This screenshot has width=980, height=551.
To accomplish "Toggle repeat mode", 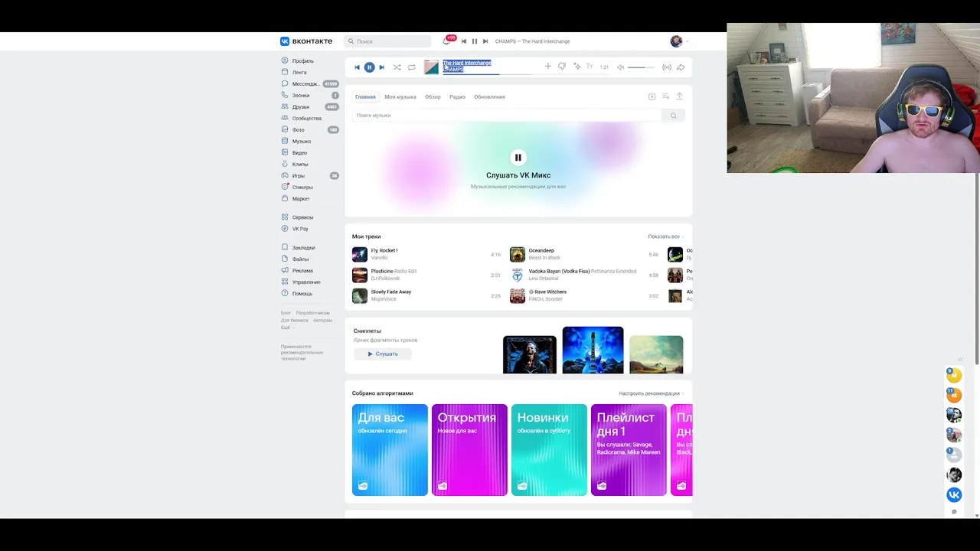I will point(411,67).
